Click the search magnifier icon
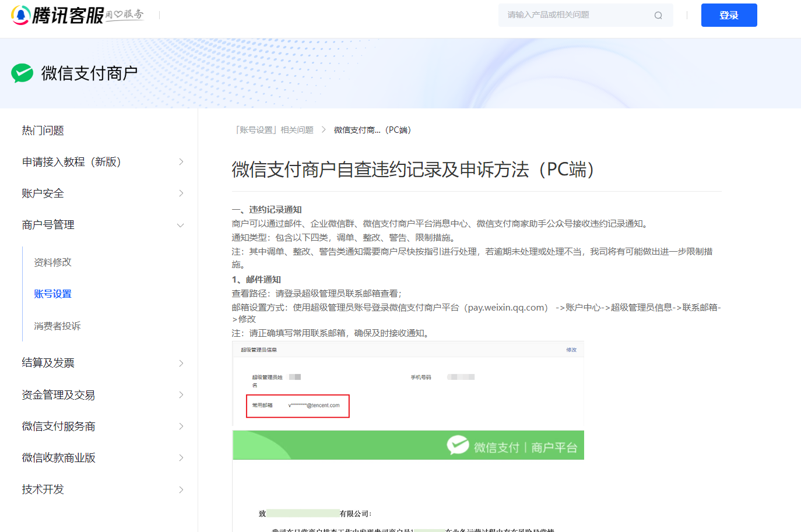The image size is (801, 532). (658, 15)
